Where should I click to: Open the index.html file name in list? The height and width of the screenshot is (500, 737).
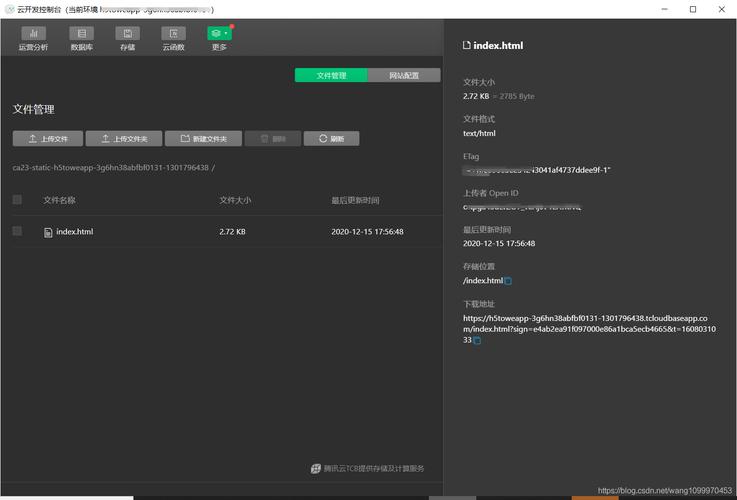point(74,232)
